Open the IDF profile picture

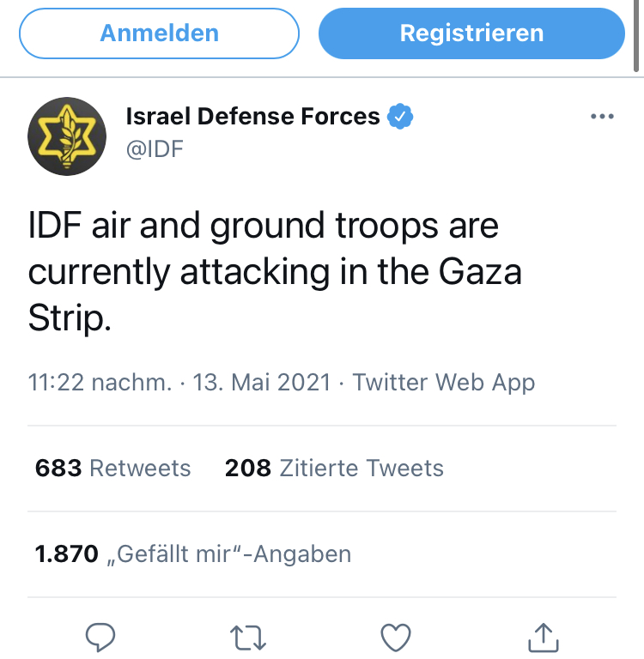tap(67, 136)
